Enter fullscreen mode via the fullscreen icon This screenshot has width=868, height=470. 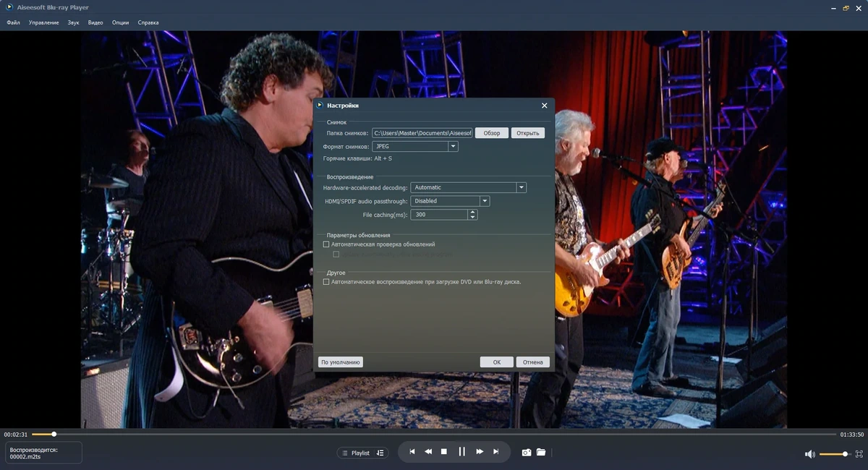859,454
